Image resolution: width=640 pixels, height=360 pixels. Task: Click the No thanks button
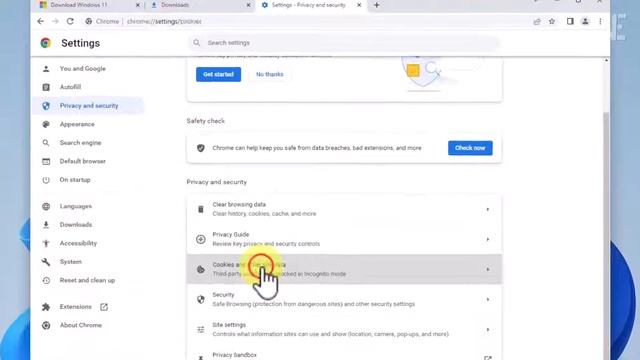[269, 74]
